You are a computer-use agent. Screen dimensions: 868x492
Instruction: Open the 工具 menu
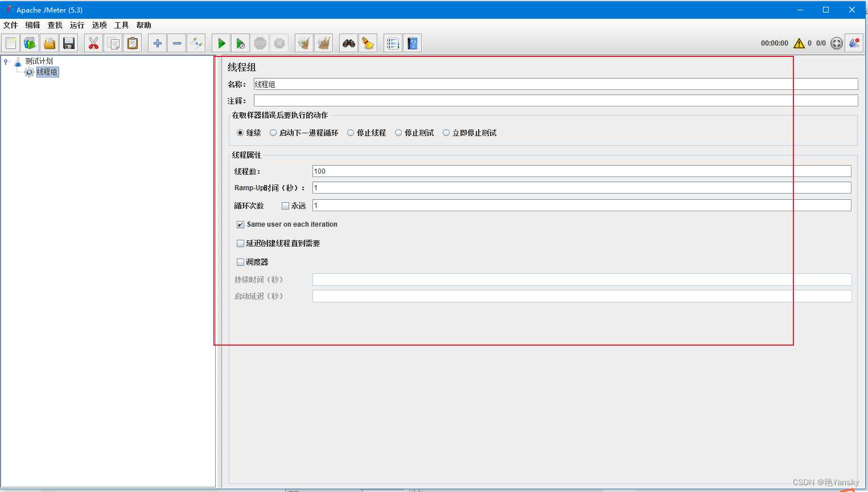(x=122, y=25)
